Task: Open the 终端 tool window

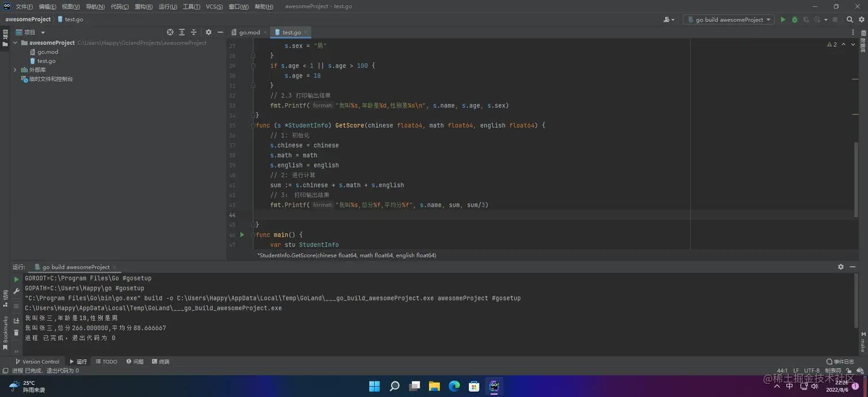Action: pos(161,361)
